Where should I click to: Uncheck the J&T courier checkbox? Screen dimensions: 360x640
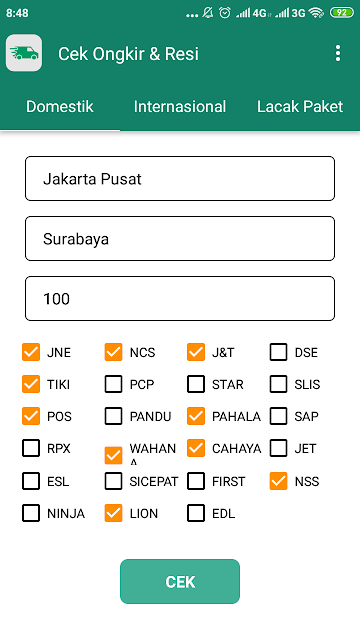point(196,352)
